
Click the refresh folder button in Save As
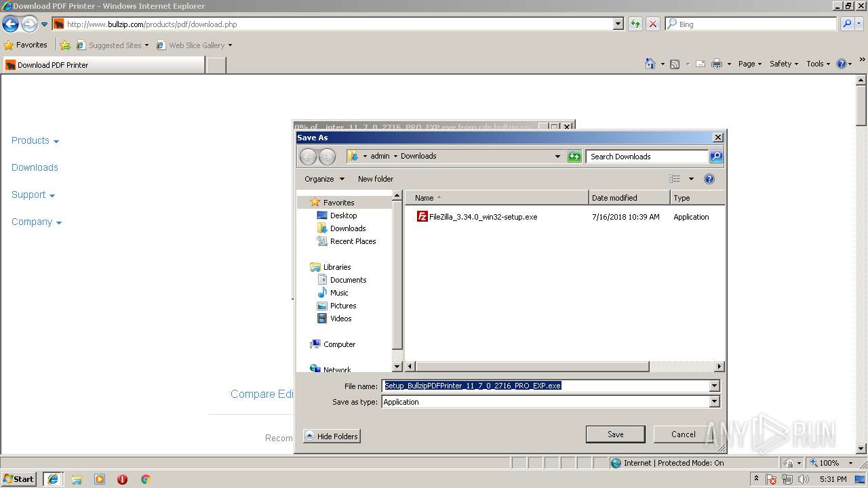click(574, 157)
